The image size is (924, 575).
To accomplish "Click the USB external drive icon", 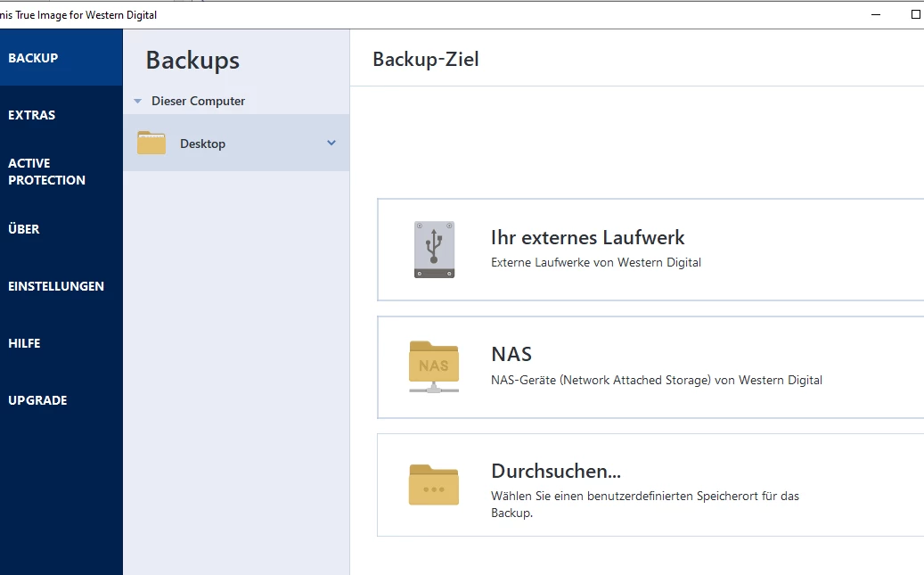I will [x=434, y=250].
